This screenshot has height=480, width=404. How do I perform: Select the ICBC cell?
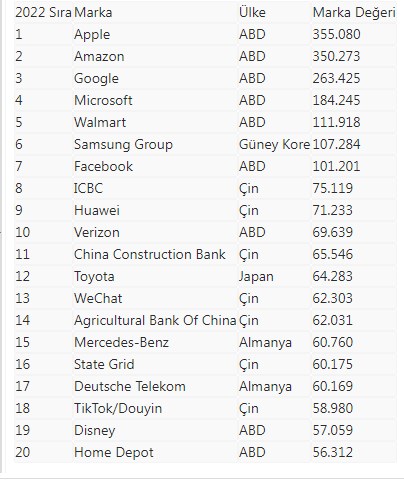pyautogui.click(x=88, y=188)
